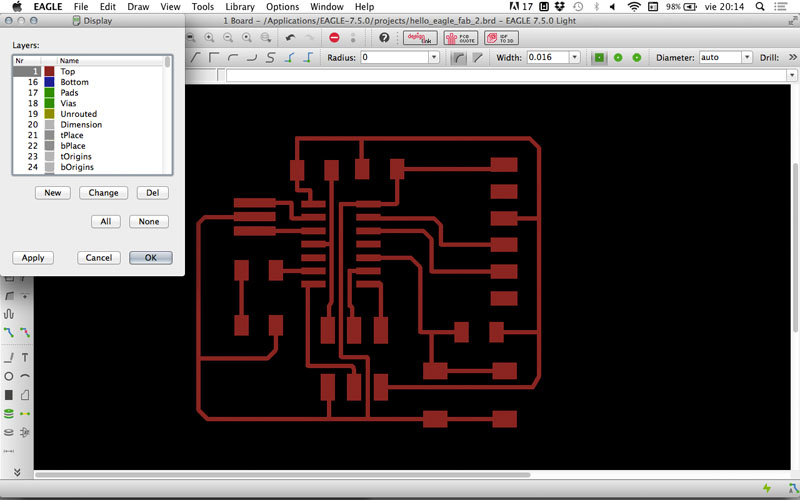This screenshot has width=800, height=500.
Task: Open the Library menu
Action: (240, 7)
